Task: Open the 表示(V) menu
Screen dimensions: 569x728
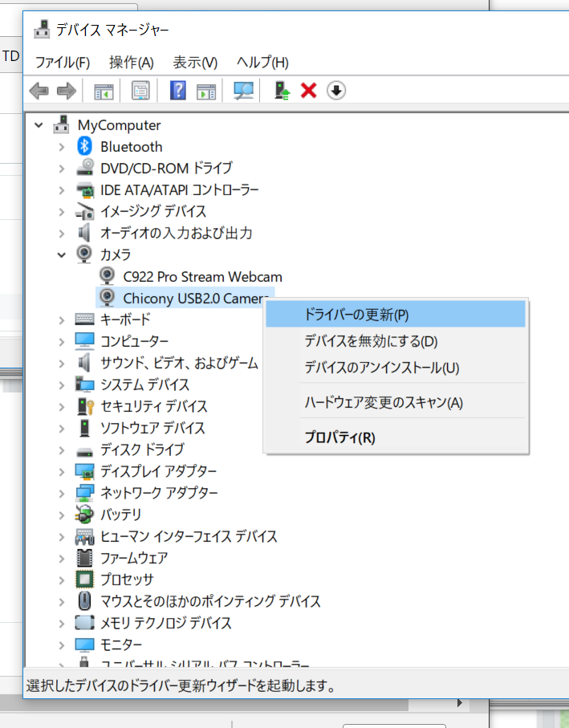Action: (x=195, y=63)
